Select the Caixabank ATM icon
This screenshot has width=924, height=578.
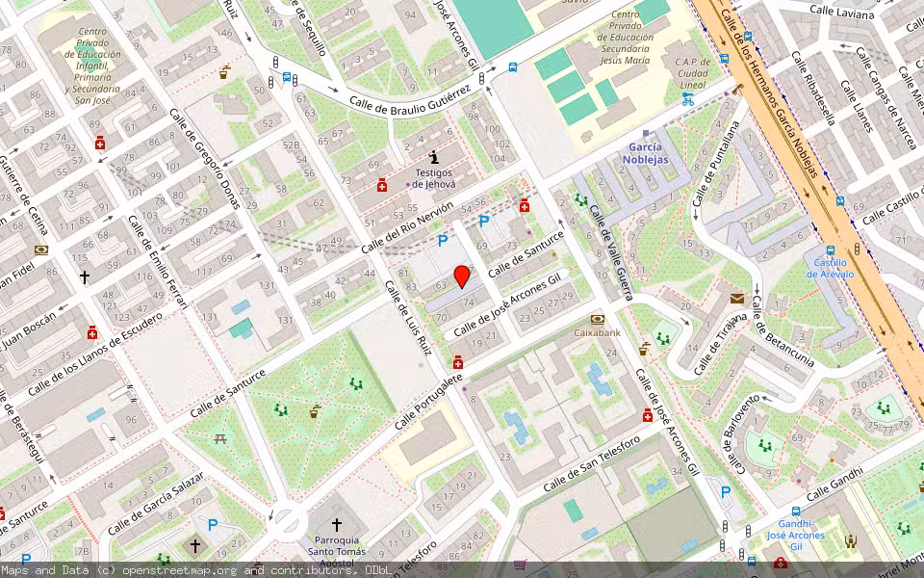pyautogui.click(x=597, y=321)
